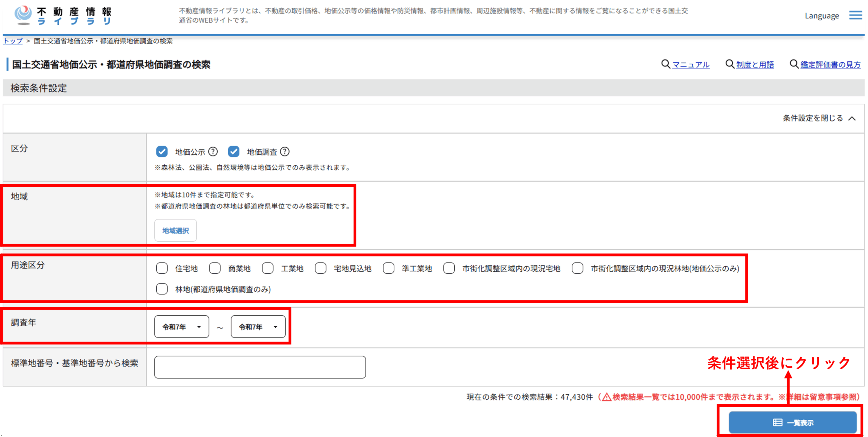
Task: Click the 不動産情報ライブラリ site logo
Action: tap(63, 16)
